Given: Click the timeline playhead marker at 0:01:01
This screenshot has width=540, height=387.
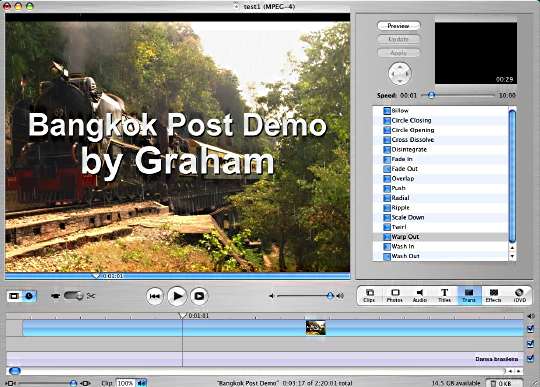Looking at the screenshot, I should [x=182, y=315].
